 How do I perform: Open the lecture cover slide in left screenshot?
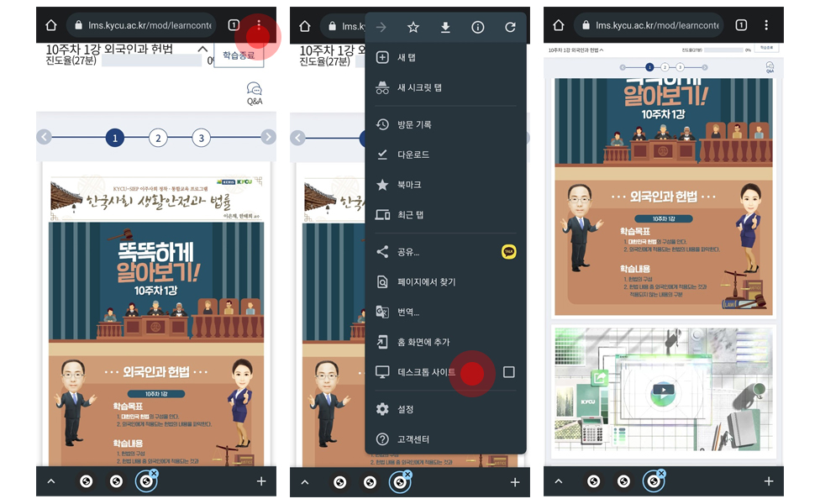(x=156, y=319)
